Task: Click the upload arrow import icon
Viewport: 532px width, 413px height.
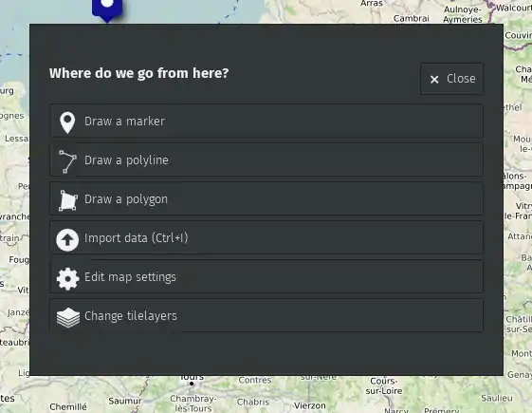Action: point(67,240)
